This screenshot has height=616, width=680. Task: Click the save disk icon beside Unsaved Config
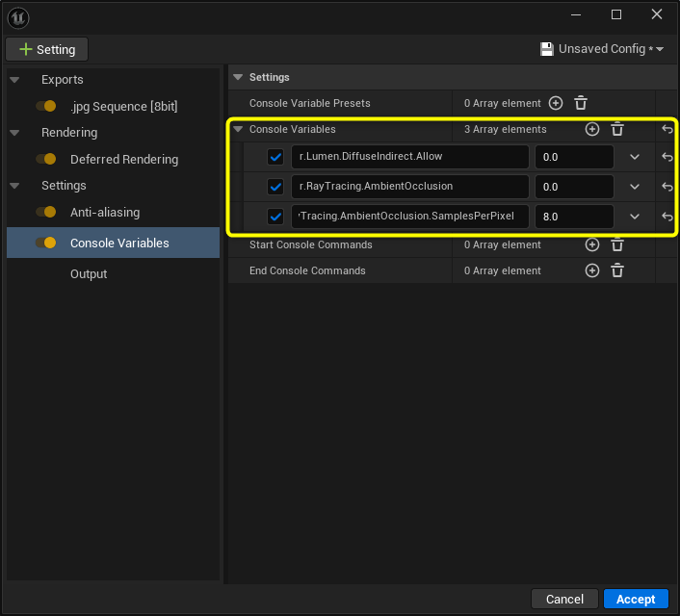tap(547, 49)
